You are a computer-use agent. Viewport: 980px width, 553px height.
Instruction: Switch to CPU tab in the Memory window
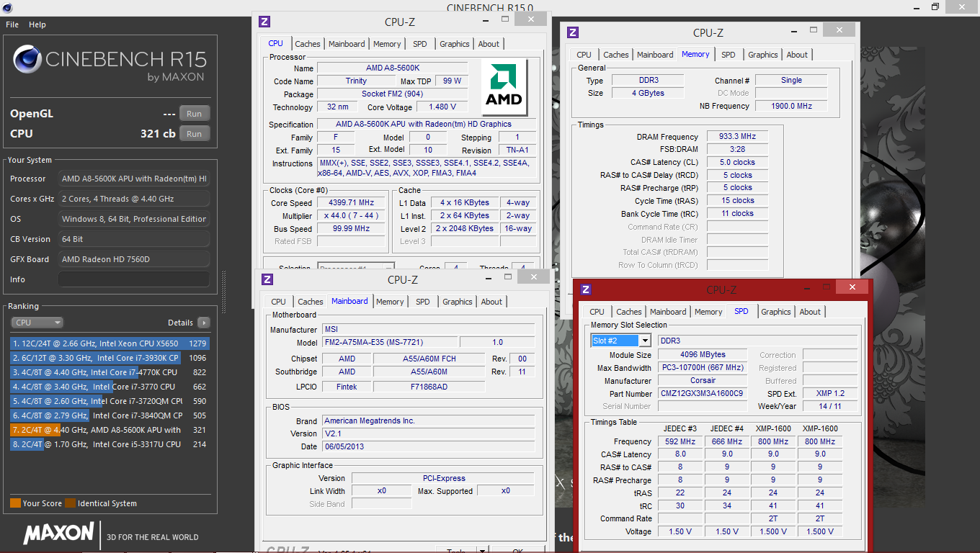tap(584, 55)
